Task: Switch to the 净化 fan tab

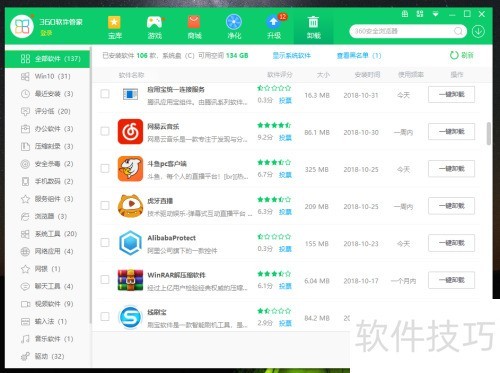Action: click(234, 27)
